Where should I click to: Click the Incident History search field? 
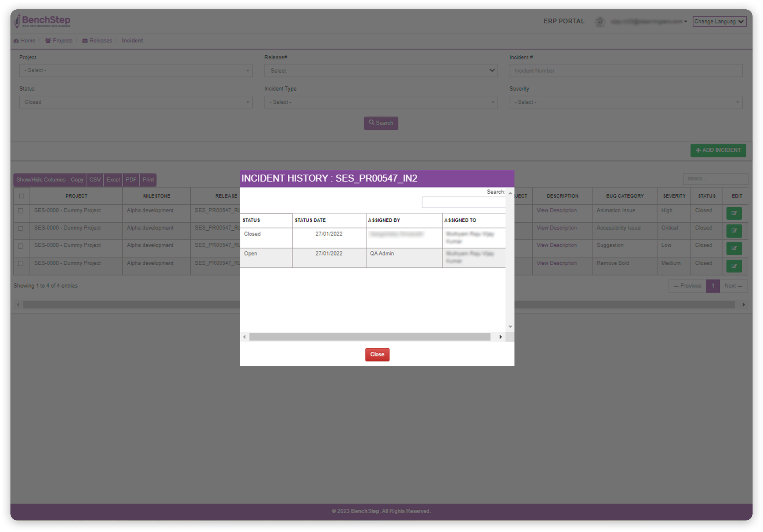pos(463,202)
